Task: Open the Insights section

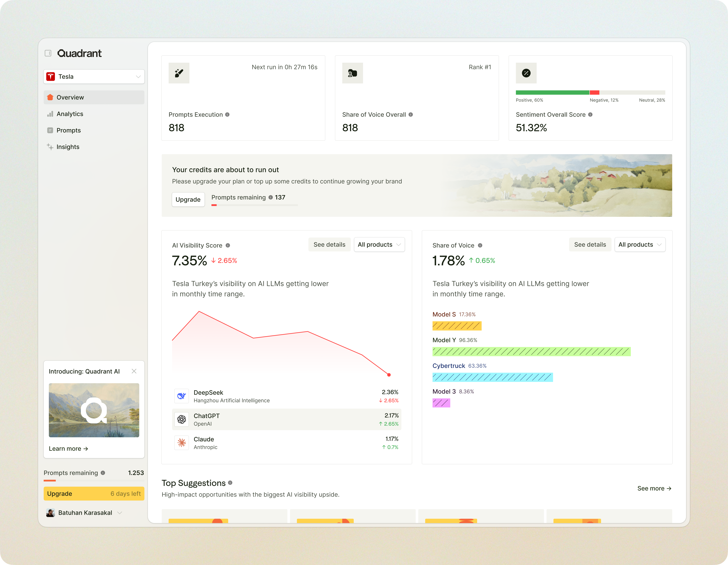Action: pos(94,147)
